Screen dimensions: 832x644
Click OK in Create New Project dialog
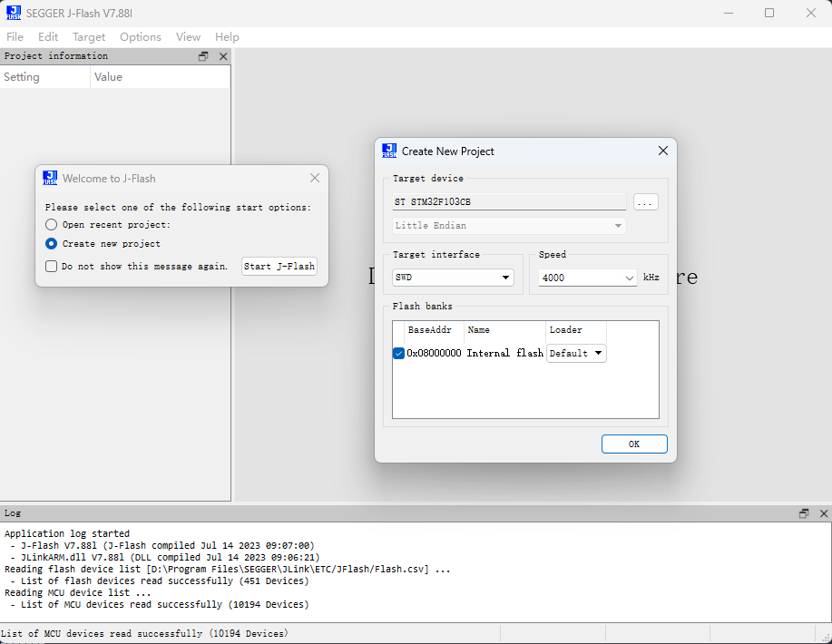click(634, 444)
